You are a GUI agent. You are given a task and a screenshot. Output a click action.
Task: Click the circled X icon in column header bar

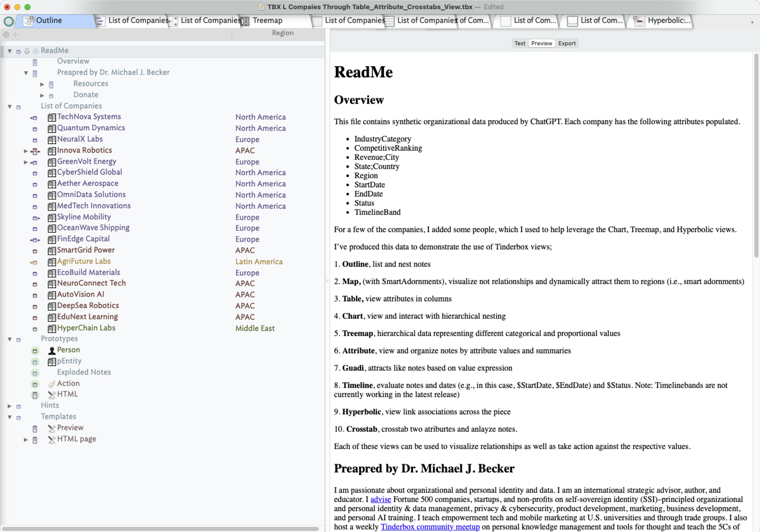pos(6,34)
